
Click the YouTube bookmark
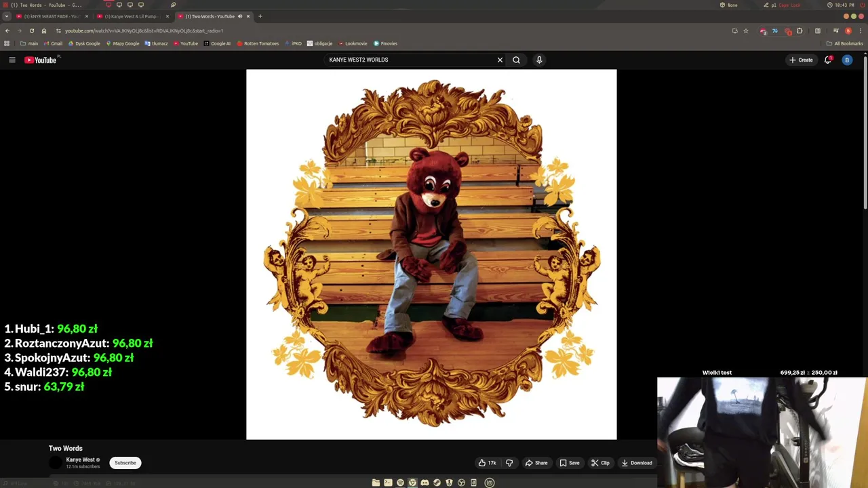186,43
